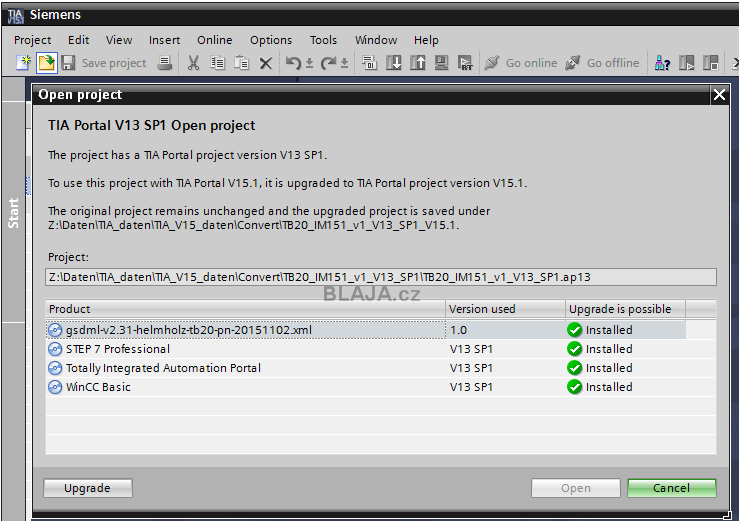
Task: Open the View menu
Action: point(119,40)
